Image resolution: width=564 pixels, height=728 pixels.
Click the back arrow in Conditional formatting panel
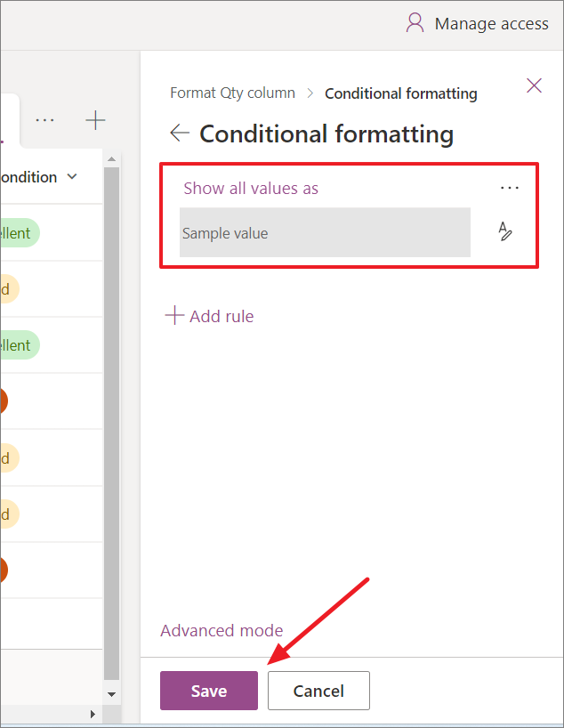pyautogui.click(x=179, y=133)
